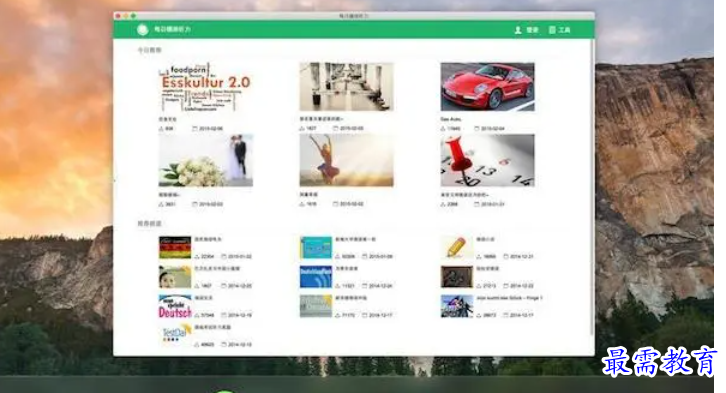The height and width of the screenshot is (393, 726).
Task: Select the German flag channel icon
Action: (x=175, y=248)
